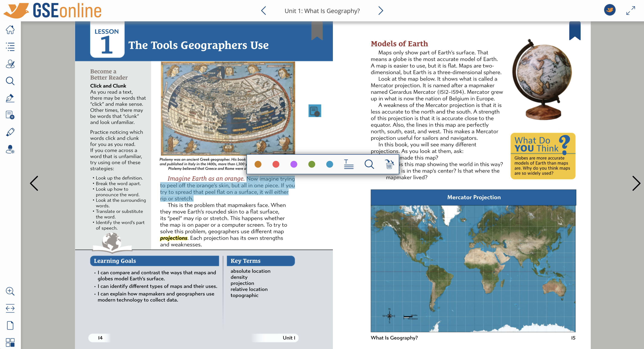Viewport: 644px width, 349px height.
Task: Open the GSE bird profile avatar
Action: pyautogui.click(x=610, y=10)
